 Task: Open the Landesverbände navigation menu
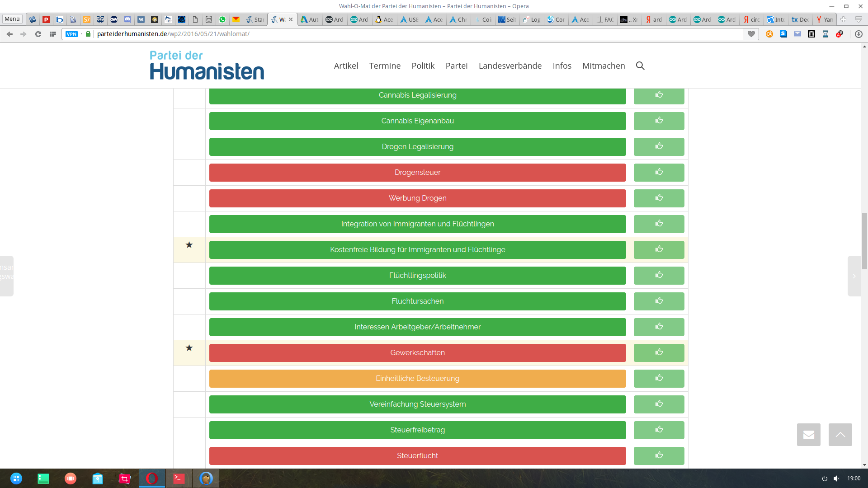pos(510,66)
